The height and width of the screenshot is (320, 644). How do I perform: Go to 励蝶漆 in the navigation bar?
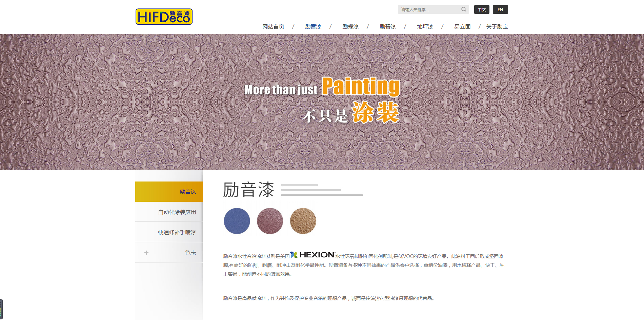click(x=350, y=26)
